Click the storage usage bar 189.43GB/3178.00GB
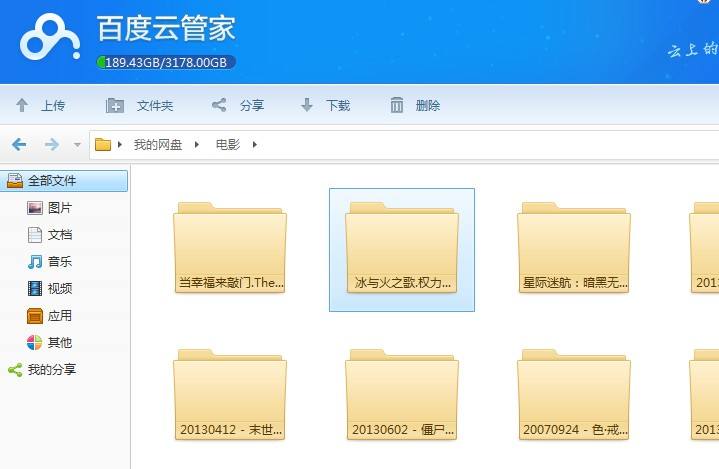Viewport: 719px width, 469px height. click(x=167, y=63)
